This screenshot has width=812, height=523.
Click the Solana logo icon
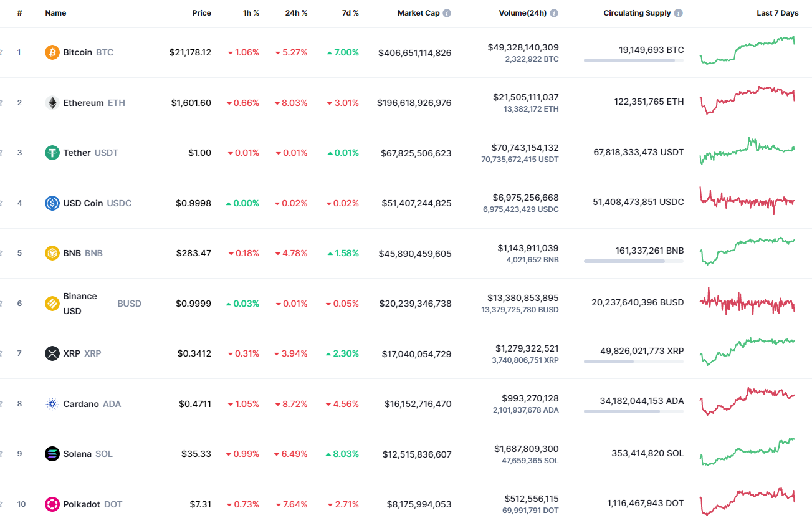52,454
